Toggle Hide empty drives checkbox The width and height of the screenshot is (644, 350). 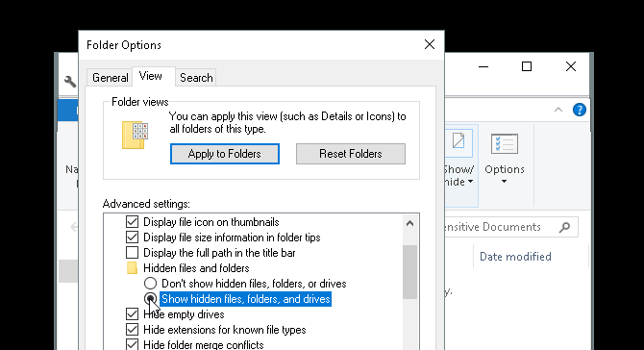[x=132, y=314]
